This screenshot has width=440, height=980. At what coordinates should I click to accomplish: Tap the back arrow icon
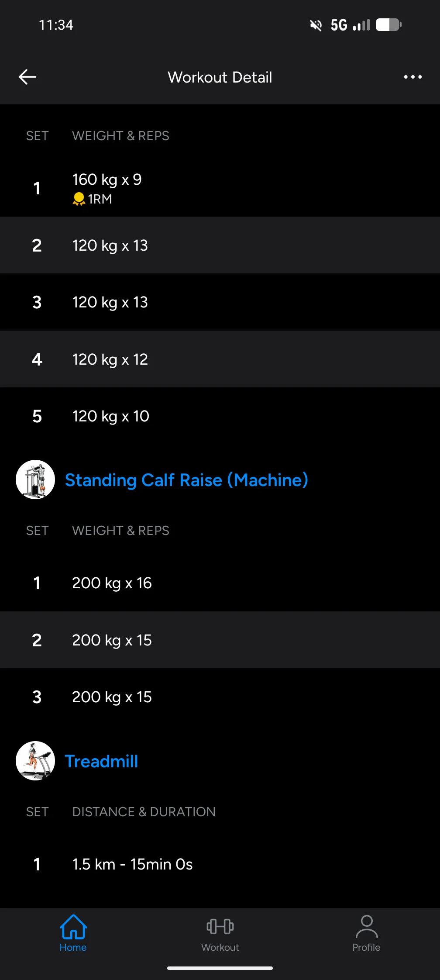click(x=27, y=77)
